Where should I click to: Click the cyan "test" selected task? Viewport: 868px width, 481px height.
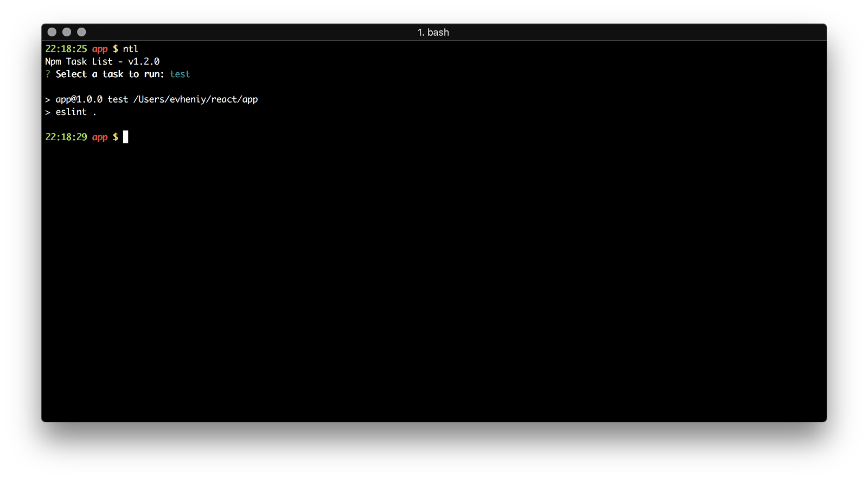(x=180, y=74)
